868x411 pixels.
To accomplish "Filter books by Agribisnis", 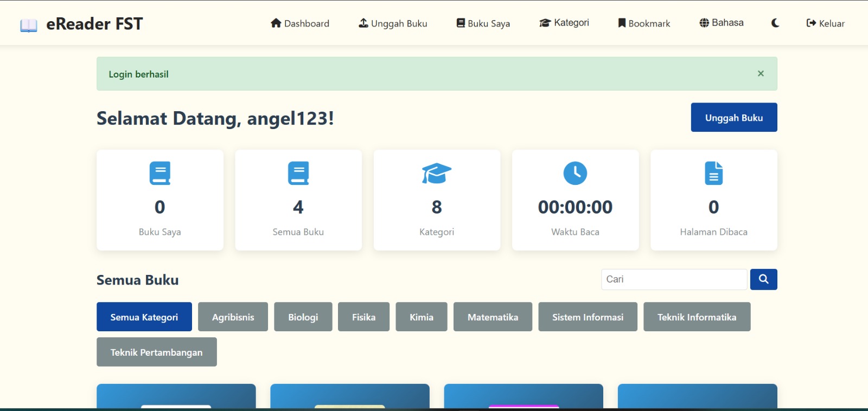I will 233,317.
